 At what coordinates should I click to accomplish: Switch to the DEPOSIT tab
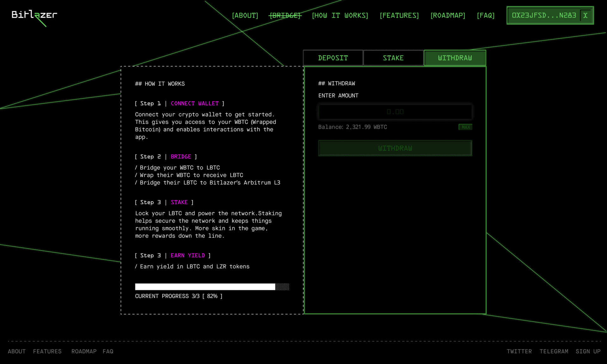tap(333, 58)
